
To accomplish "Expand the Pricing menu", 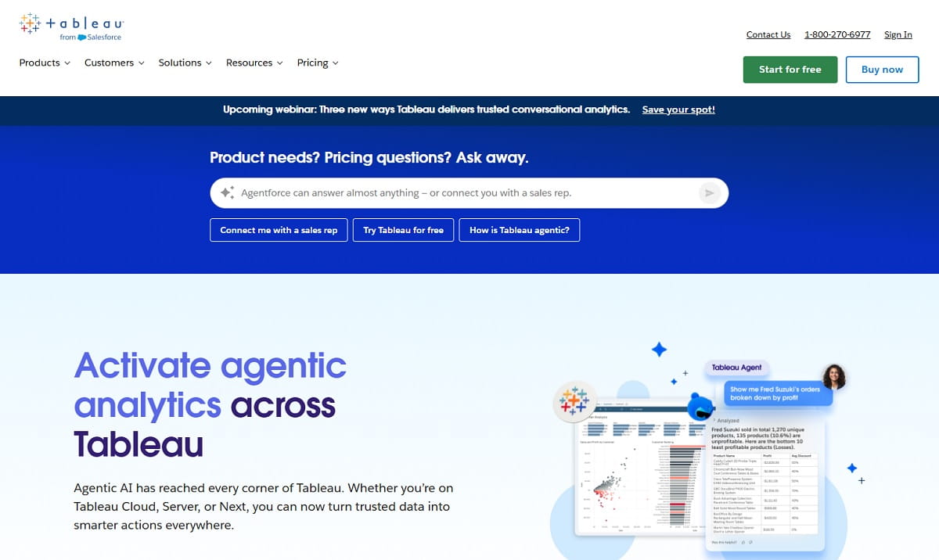I will [x=318, y=63].
